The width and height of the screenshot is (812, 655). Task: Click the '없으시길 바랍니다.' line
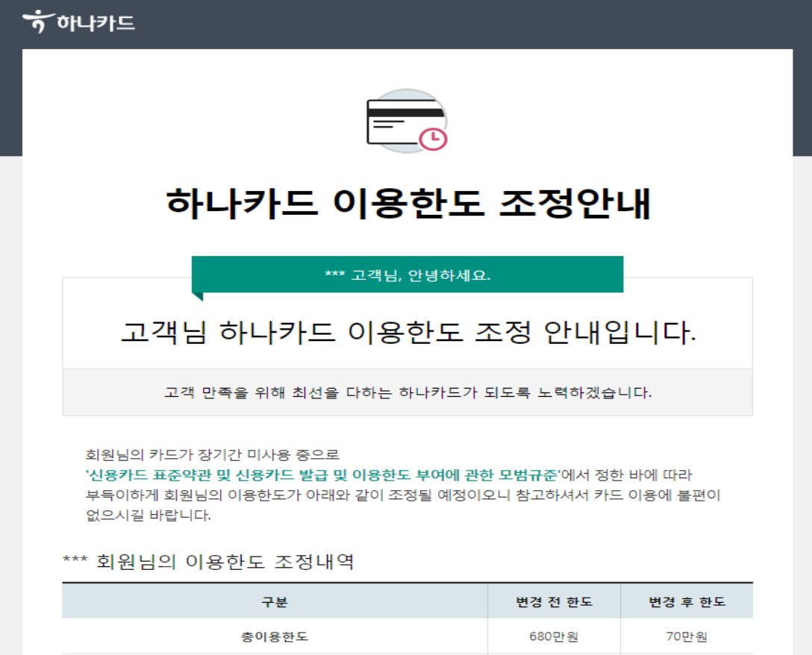[148, 515]
